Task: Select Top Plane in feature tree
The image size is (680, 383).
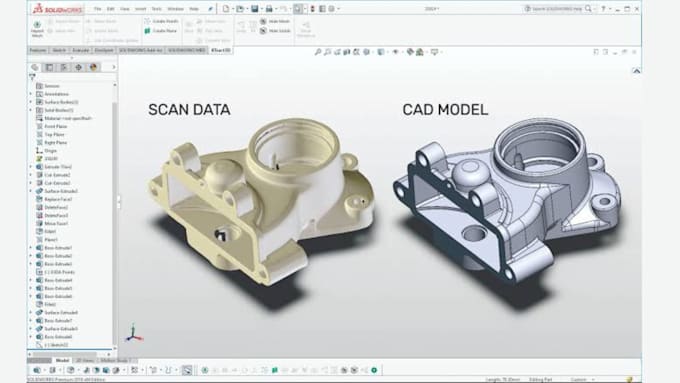Action: click(55, 134)
